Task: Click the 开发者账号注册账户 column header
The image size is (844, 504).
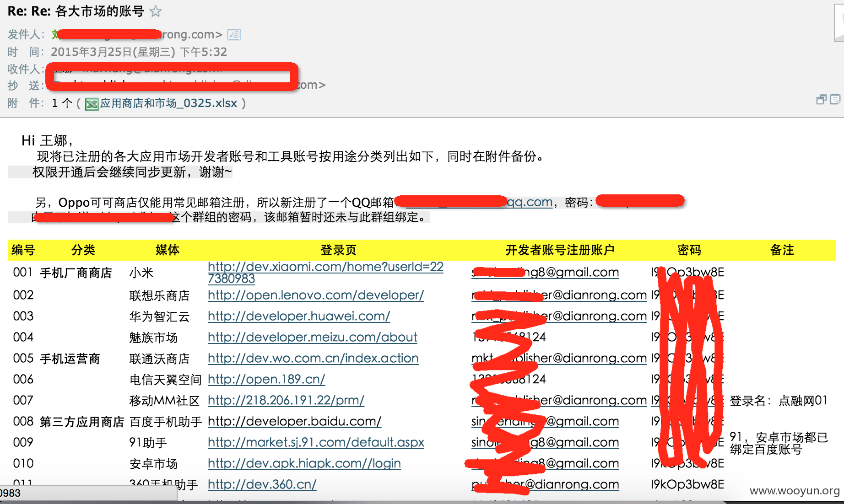Action: click(x=560, y=250)
